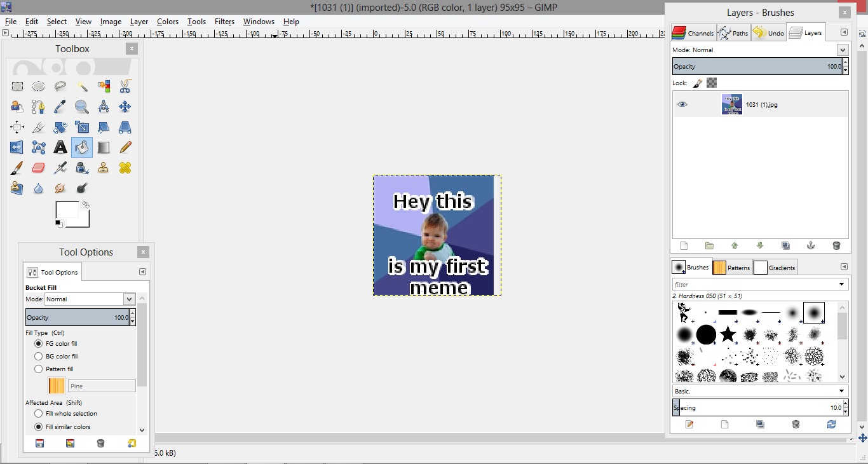Select the Rectangle Select tool
Viewport: 868px width, 464px height.
[x=17, y=86]
